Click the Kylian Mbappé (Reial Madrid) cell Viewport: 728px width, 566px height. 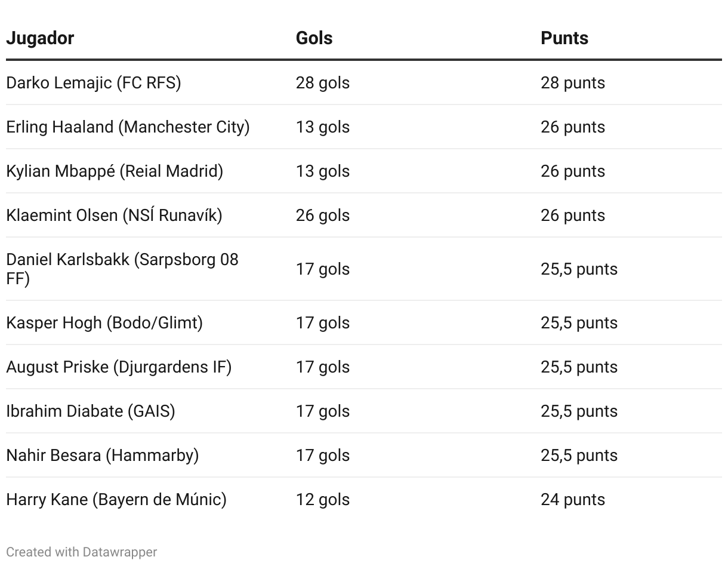click(115, 171)
